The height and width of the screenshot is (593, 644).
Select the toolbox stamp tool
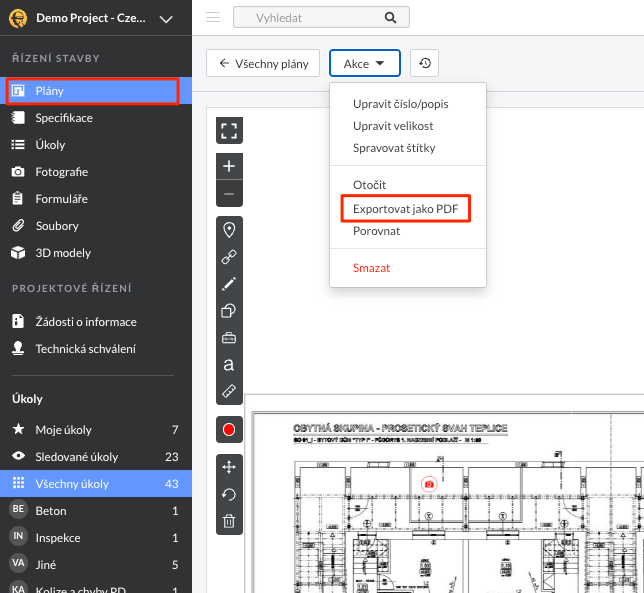pyautogui.click(x=229, y=338)
